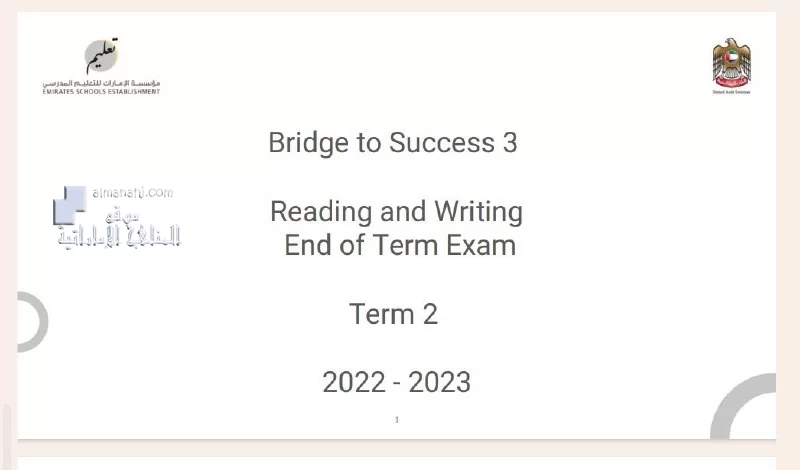Click the EMIRATES SCHOOLS ESTABLISHMENT caption
The image size is (800, 470).
click(101, 92)
